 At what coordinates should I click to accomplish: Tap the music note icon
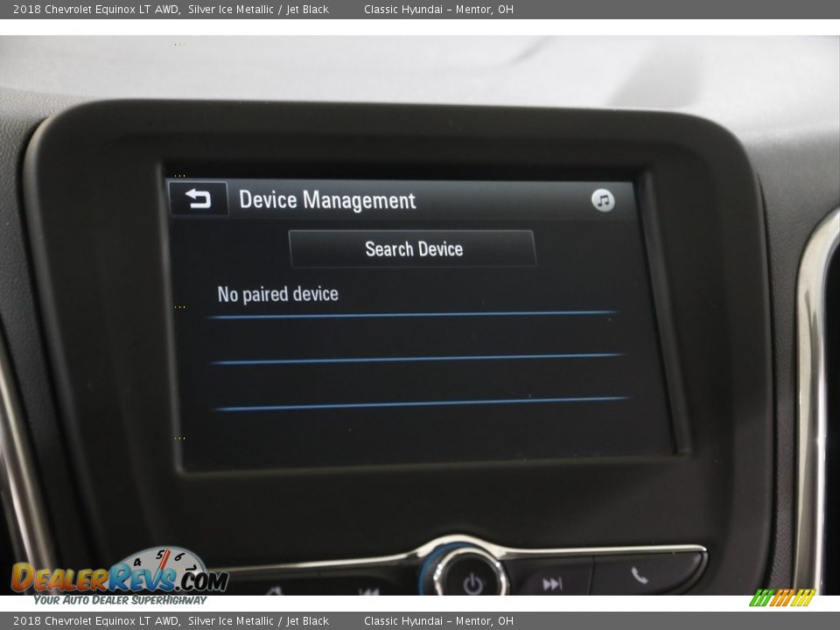pyautogui.click(x=603, y=200)
